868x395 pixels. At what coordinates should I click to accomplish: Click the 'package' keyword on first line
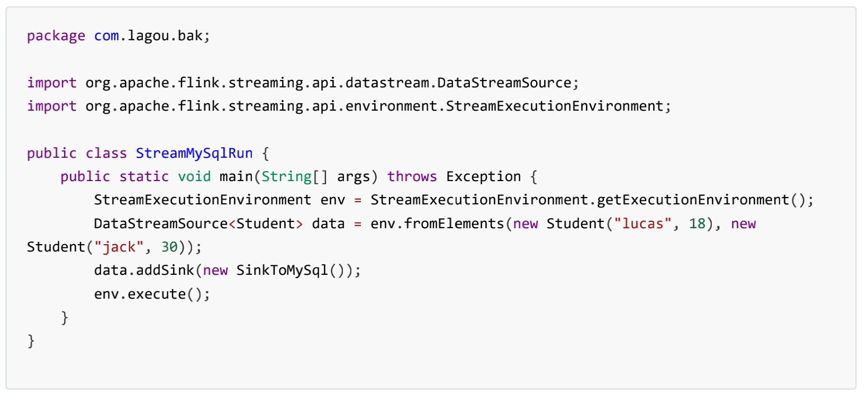(56, 36)
